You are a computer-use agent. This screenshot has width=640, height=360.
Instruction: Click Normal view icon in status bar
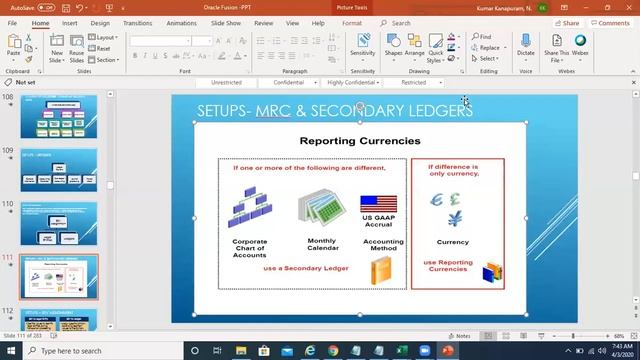tap(488, 336)
